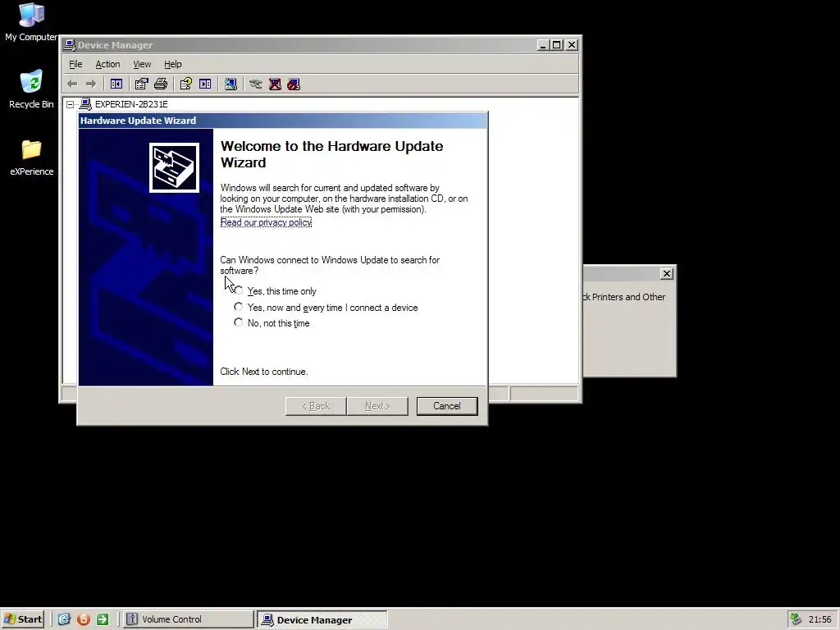Close the dialog behind Device Manager
The height and width of the screenshot is (630, 840).
coord(666,274)
